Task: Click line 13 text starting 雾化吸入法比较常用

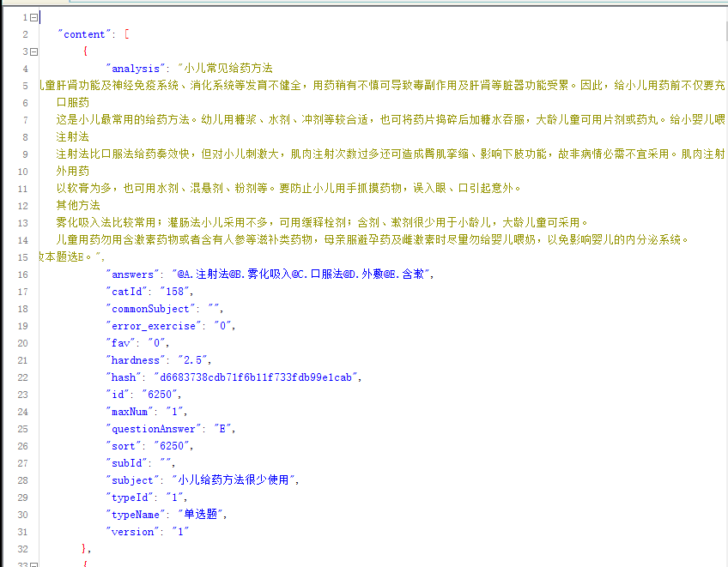Action: (x=322, y=223)
